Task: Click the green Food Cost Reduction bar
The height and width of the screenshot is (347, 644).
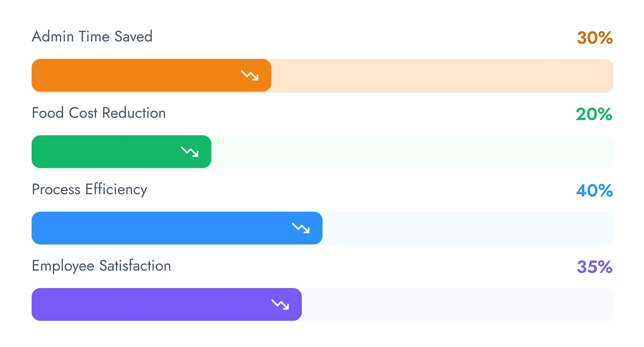Action: 106,152
